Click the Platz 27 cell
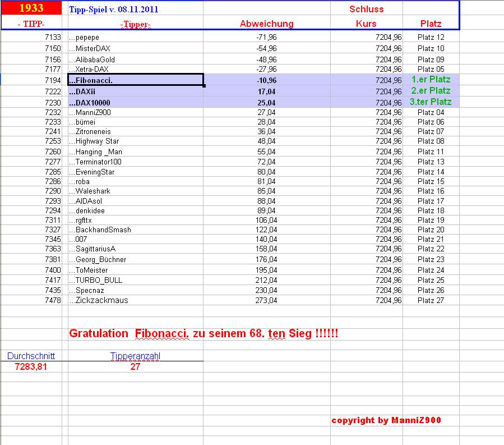This screenshot has width=504, height=445. pos(431,300)
